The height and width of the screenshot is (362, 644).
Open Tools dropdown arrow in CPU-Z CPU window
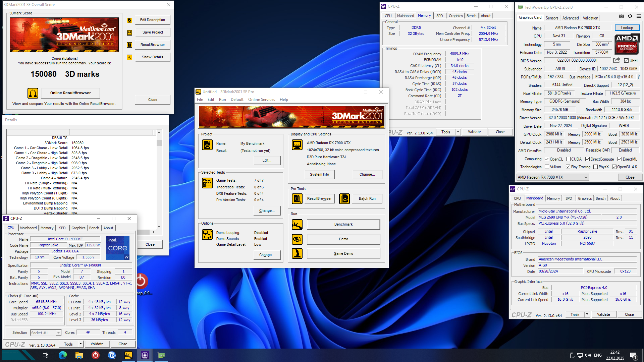pos(80,344)
